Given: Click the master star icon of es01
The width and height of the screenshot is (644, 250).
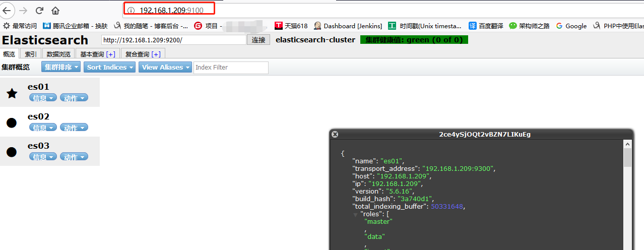Looking at the screenshot, I should tap(12, 93).
